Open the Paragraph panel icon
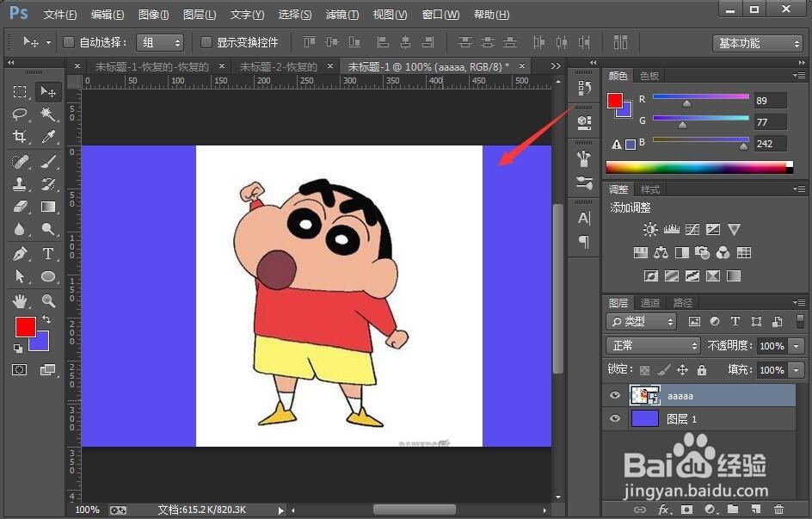 click(x=584, y=242)
